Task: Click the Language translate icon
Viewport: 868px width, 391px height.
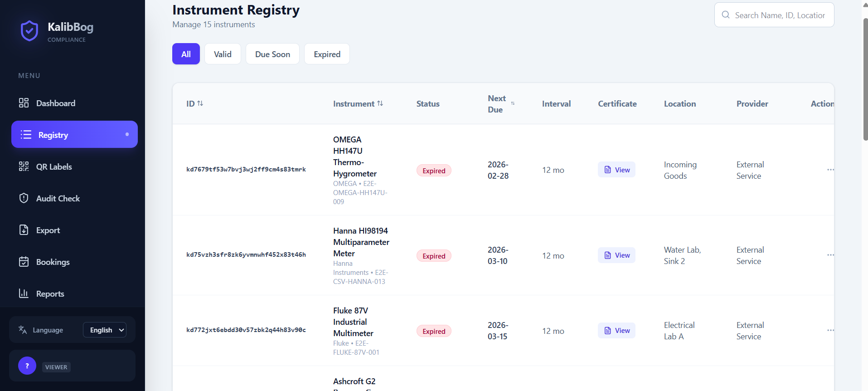Action: (x=23, y=330)
